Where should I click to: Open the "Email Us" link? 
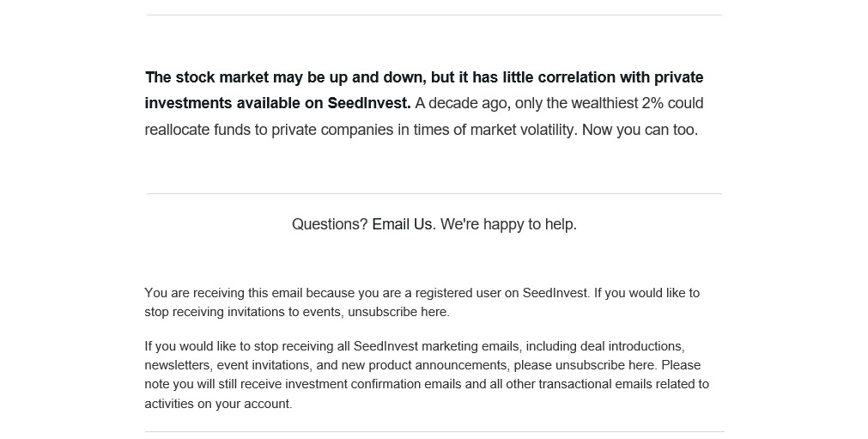pyautogui.click(x=403, y=224)
